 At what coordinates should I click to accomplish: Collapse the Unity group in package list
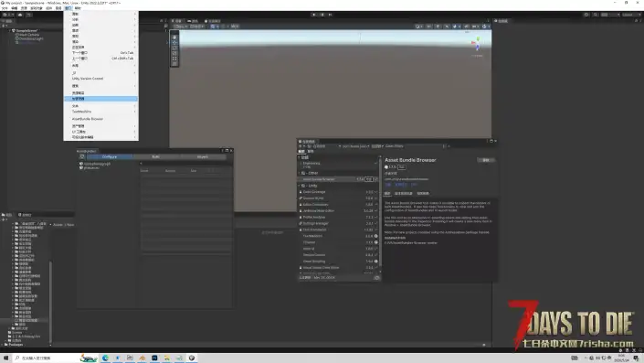coord(300,186)
